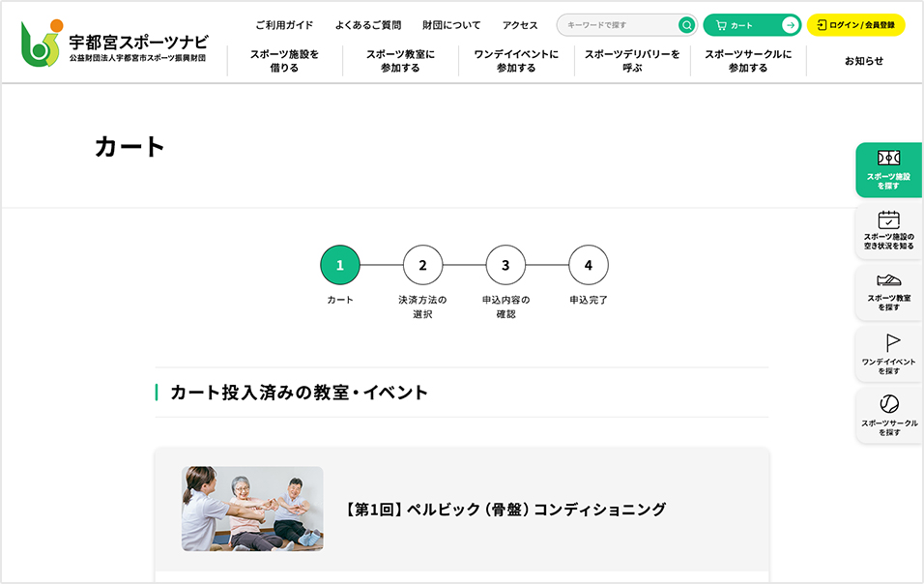Click ログイン/会員登録 yellow button
924x584 pixels.
pos(855,25)
